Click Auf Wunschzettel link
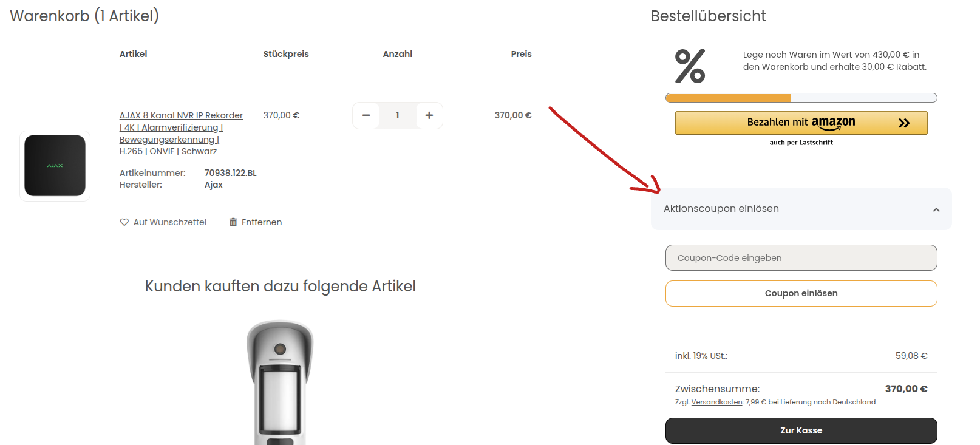The image size is (980, 445). (170, 222)
